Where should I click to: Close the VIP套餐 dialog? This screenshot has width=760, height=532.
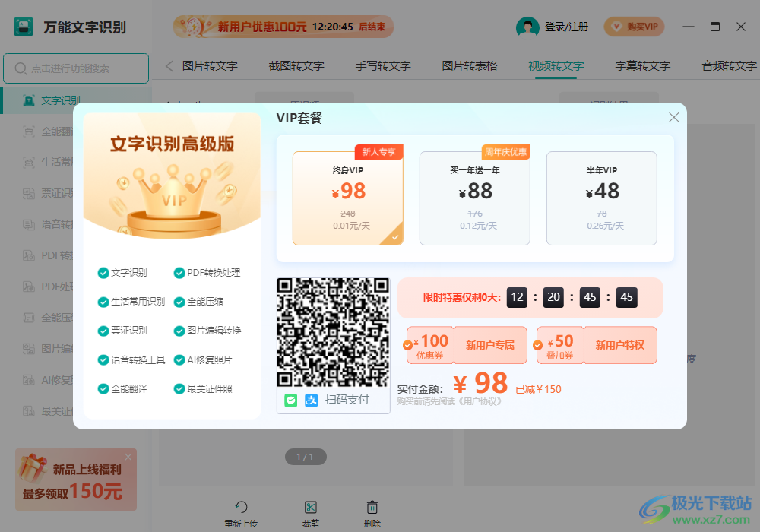pos(673,117)
